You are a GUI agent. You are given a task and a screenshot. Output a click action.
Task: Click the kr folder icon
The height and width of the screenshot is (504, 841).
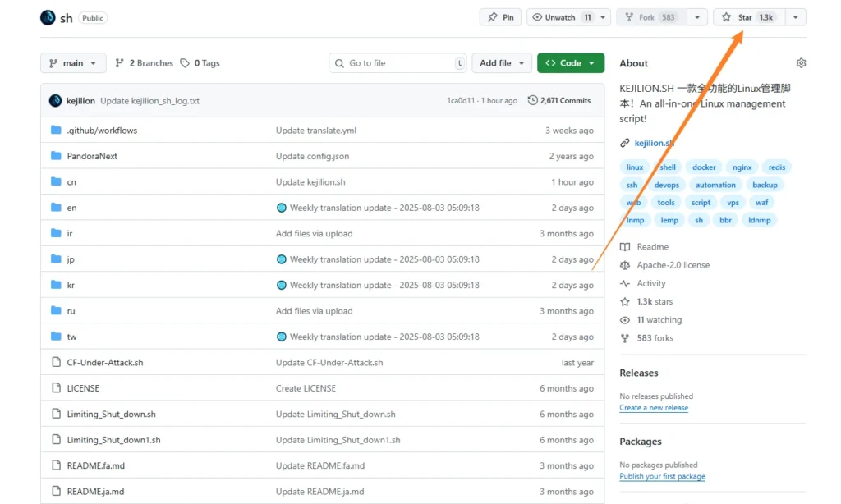pyautogui.click(x=56, y=284)
